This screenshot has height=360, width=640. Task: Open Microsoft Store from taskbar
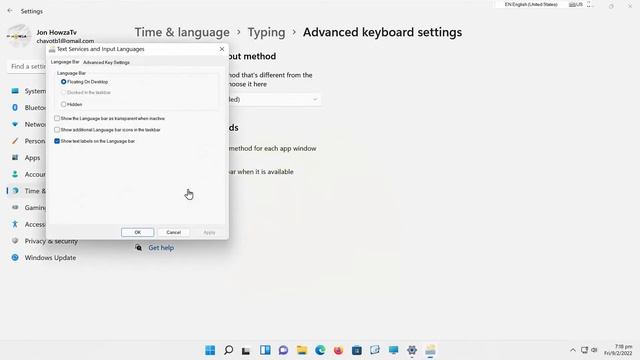pyautogui.click(x=357, y=350)
